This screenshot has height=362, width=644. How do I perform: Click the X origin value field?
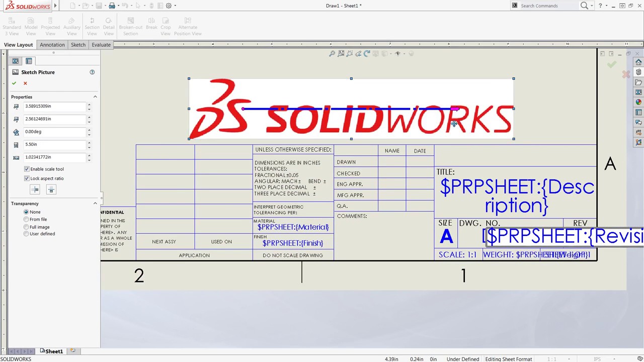tap(54, 107)
